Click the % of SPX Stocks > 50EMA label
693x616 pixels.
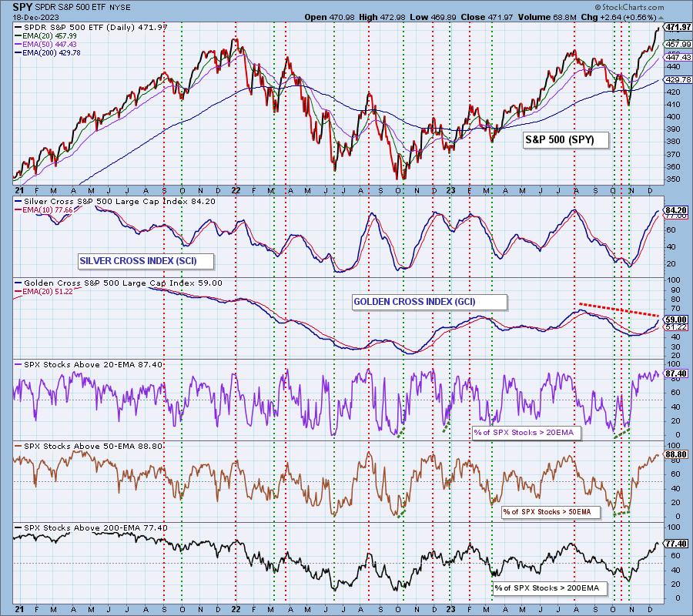(x=551, y=512)
